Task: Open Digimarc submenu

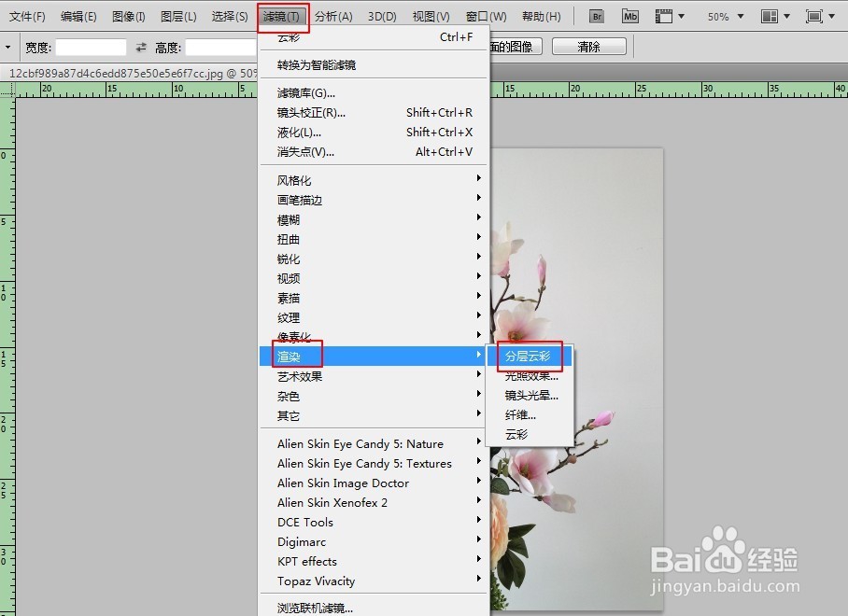Action: [x=374, y=541]
